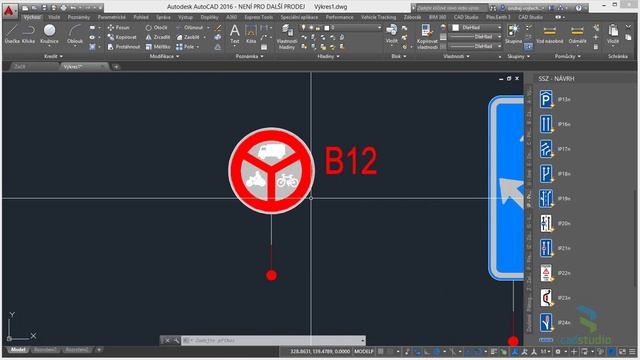Select the Křivka polyline tool

click(x=28, y=34)
